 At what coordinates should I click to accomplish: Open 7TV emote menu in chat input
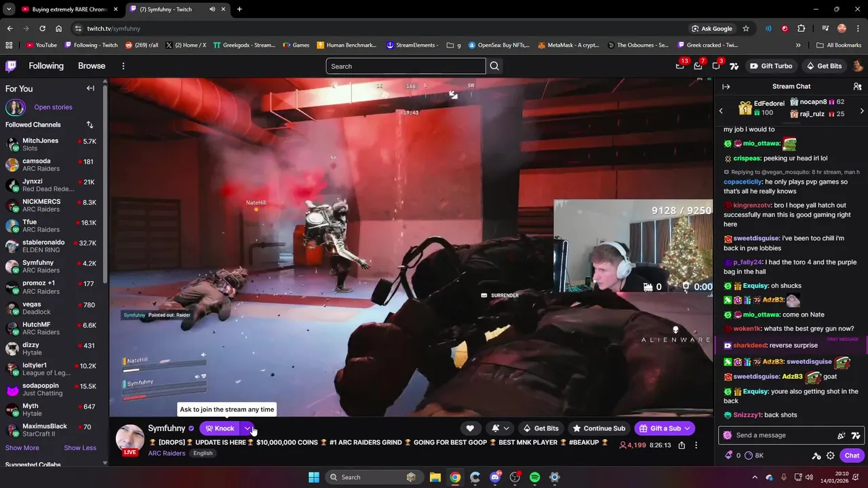pyautogui.click(x=856, y=435)
